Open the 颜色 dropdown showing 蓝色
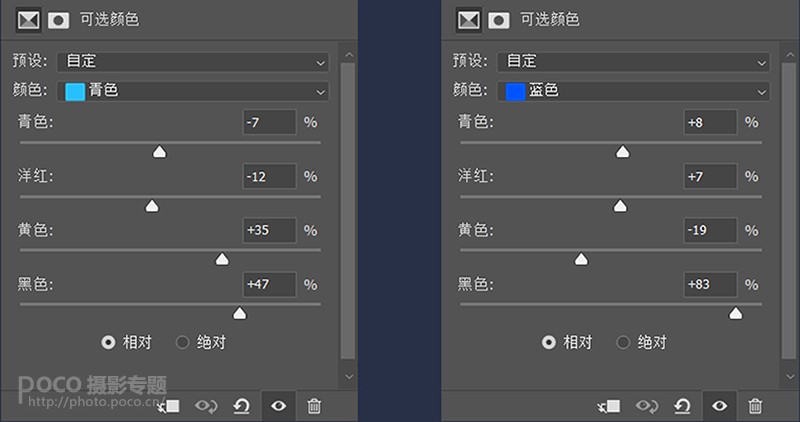This screenshot has width=800, height=422. tap(634, 91)
